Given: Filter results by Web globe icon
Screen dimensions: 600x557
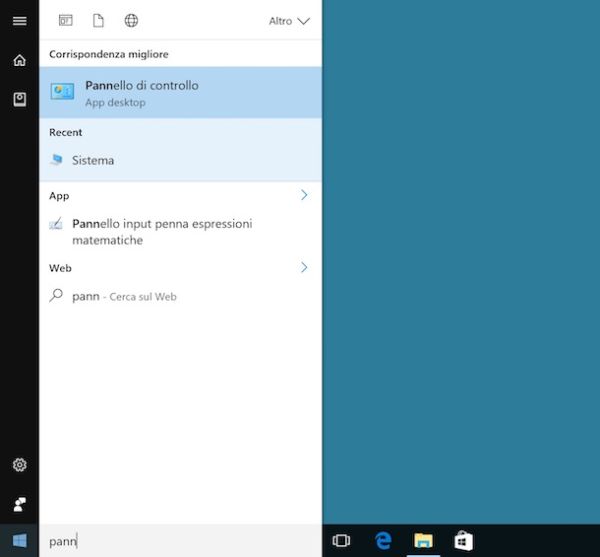Looking at the screenshot, I should click(x=131, y=20).
